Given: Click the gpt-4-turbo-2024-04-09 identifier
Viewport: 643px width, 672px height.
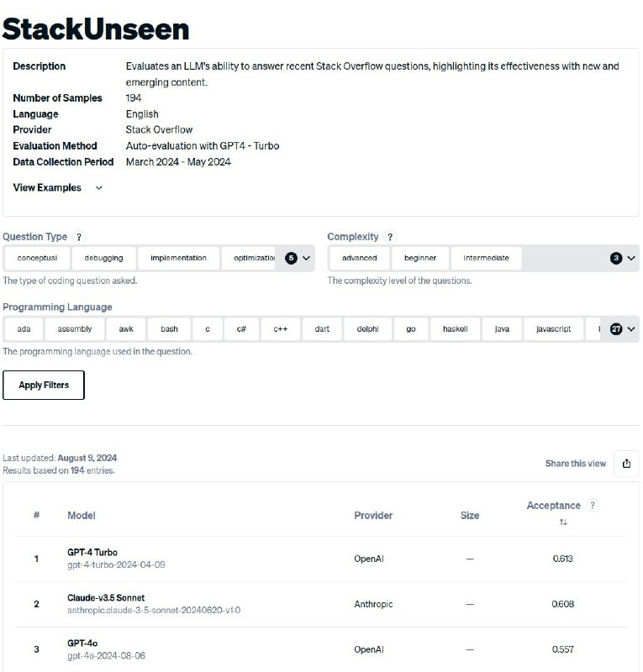Looking at the screenshot, I should click(116, 564).
